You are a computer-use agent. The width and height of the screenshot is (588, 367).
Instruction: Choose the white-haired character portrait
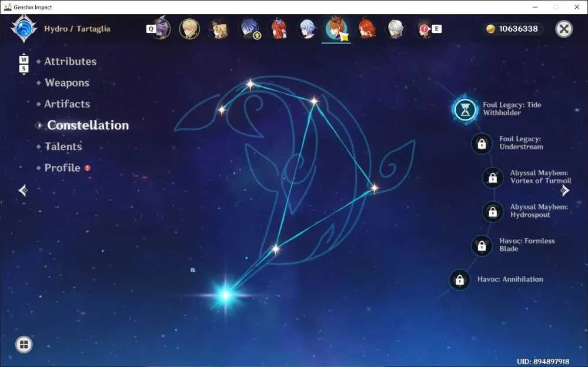point(395,28)
